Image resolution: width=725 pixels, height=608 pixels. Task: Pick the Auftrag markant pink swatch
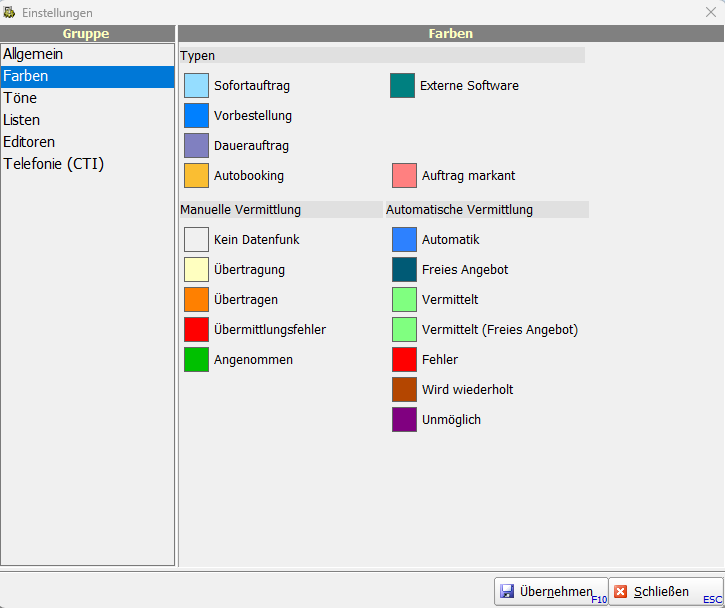click(x=404, y=176)
